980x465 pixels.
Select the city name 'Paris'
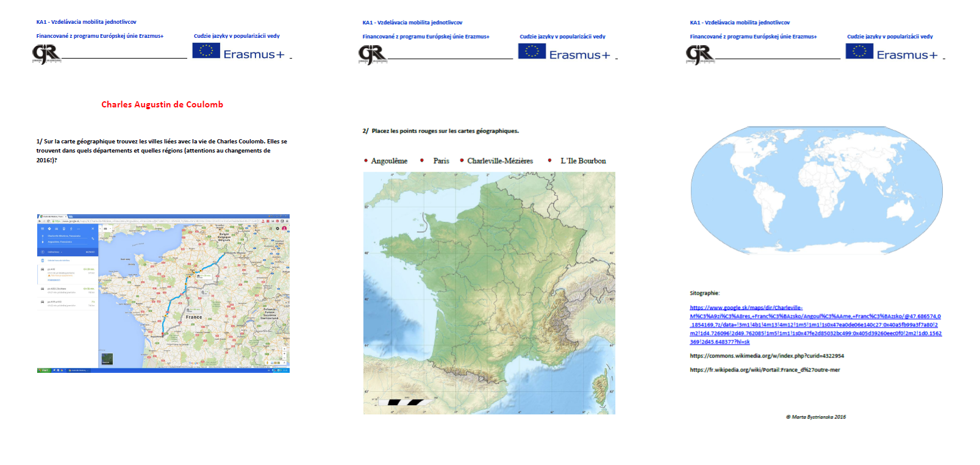(441, 161)
